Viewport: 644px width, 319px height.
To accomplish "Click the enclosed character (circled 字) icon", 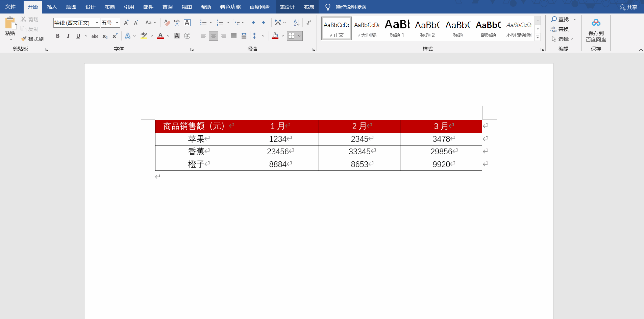I will [x=187, y=36].
